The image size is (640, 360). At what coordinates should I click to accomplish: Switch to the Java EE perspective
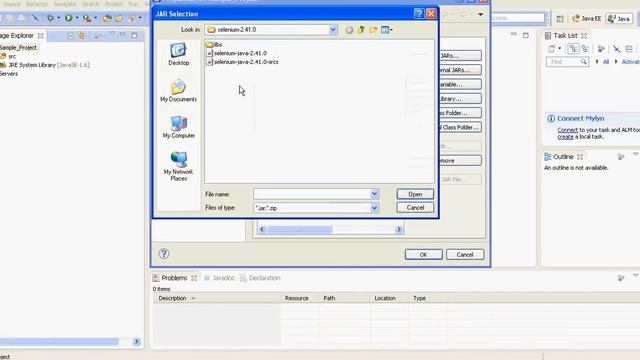coord(587,18)
